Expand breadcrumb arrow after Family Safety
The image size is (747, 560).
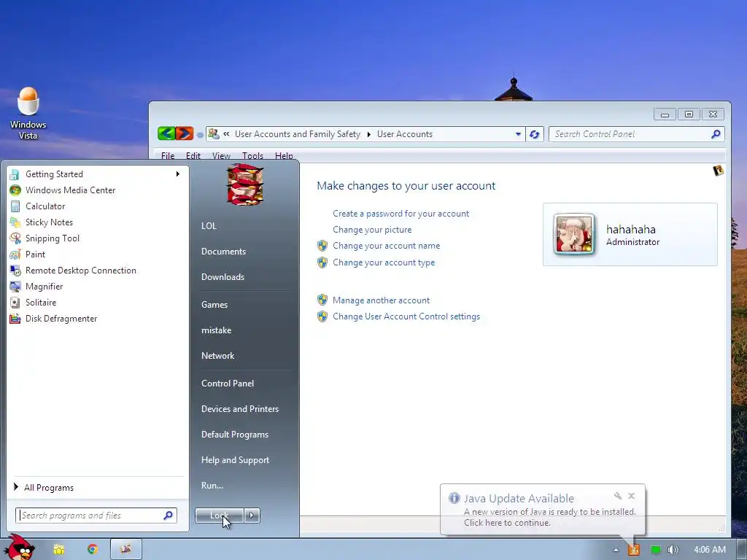click(368, 134)
